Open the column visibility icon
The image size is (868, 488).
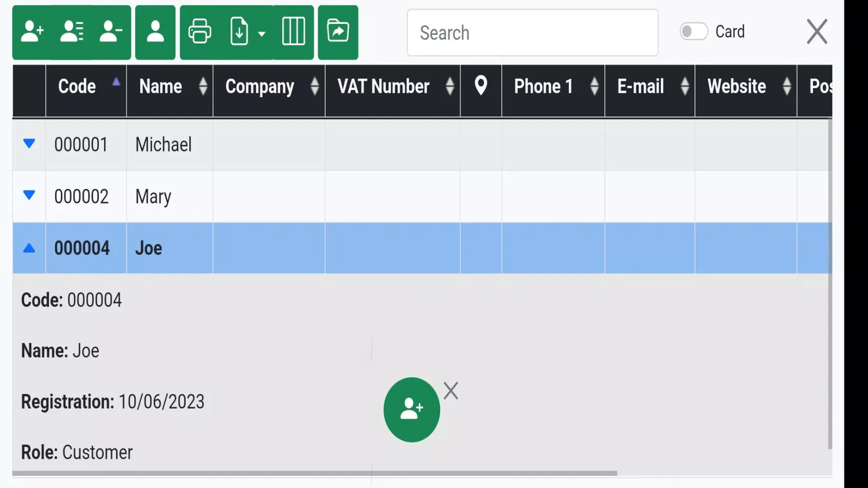tap(293, 32)
